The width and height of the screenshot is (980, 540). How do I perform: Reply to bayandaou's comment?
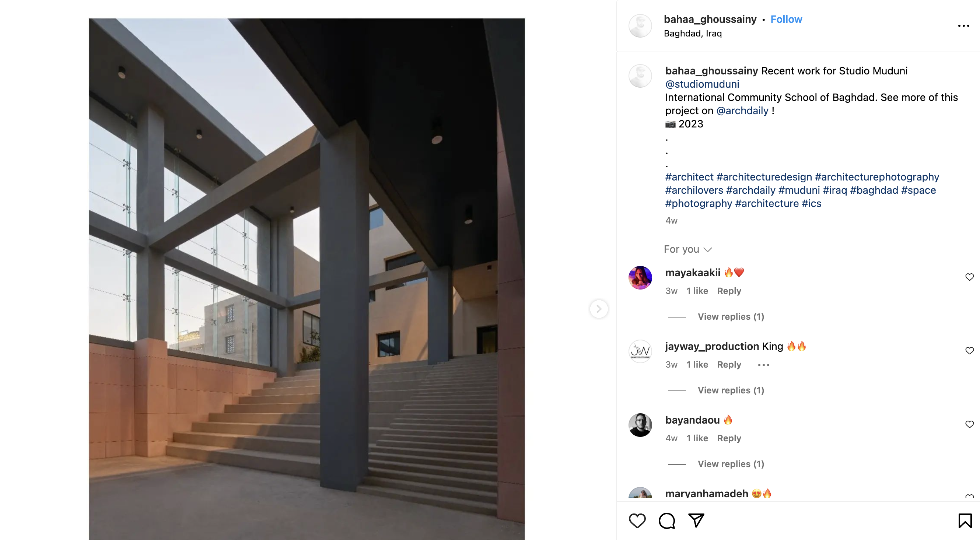pos(729,438)
